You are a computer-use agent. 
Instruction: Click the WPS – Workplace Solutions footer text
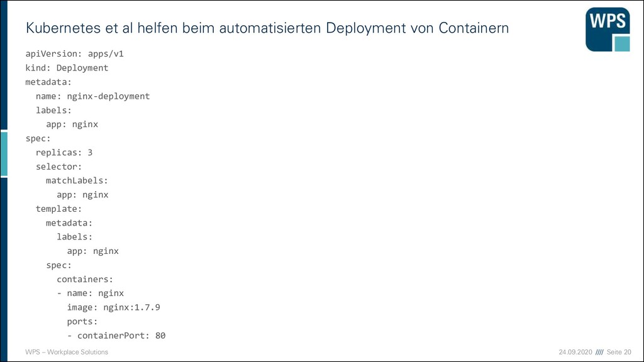tap(67, 352)
